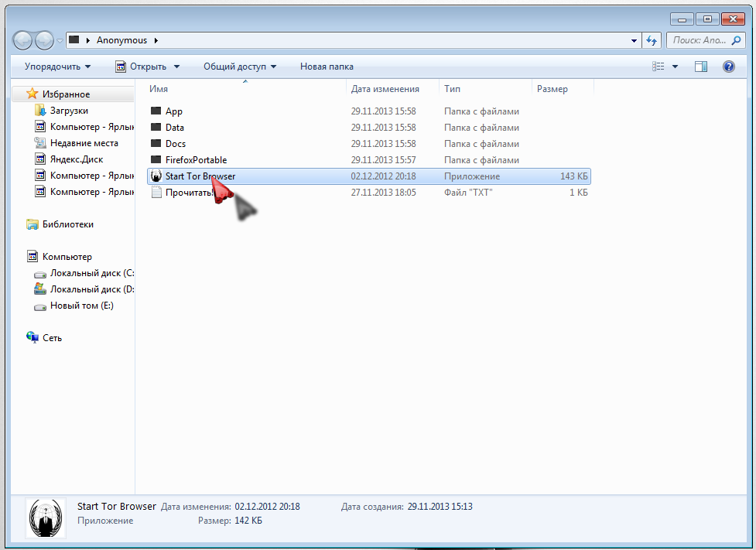Click the Дата создания value 29.11.2013 15:13
Image resolution: width=756 pixels, height=550 pixels.
click(440, 507)
